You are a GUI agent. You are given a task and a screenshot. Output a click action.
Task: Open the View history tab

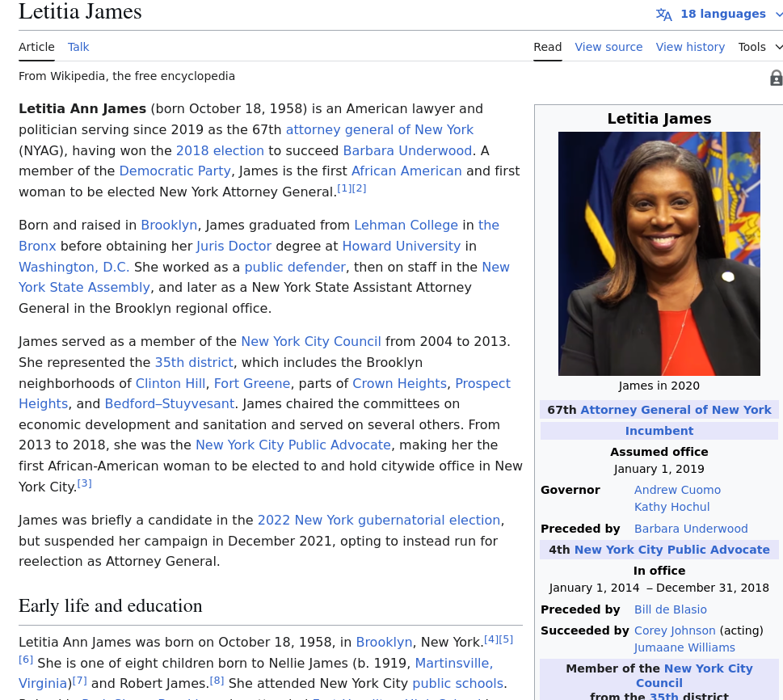(690, 47)
